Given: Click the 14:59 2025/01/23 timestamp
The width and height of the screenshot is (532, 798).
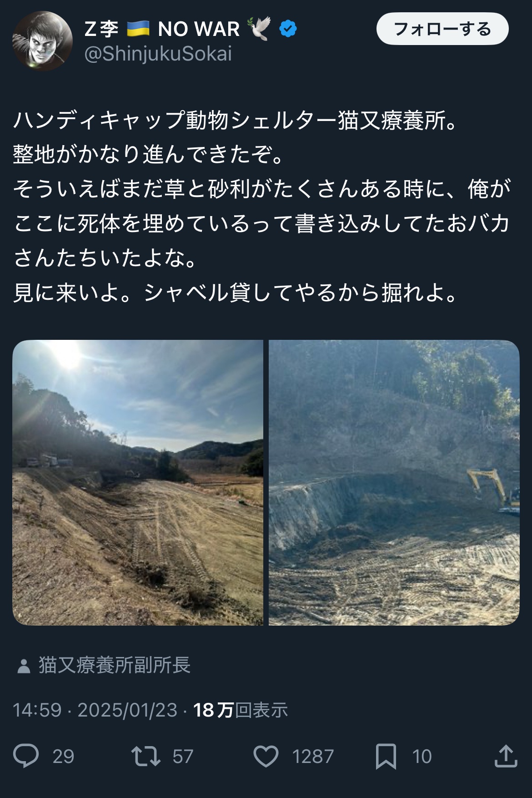Looking at the screenshot, I should [x=95, y=710].
